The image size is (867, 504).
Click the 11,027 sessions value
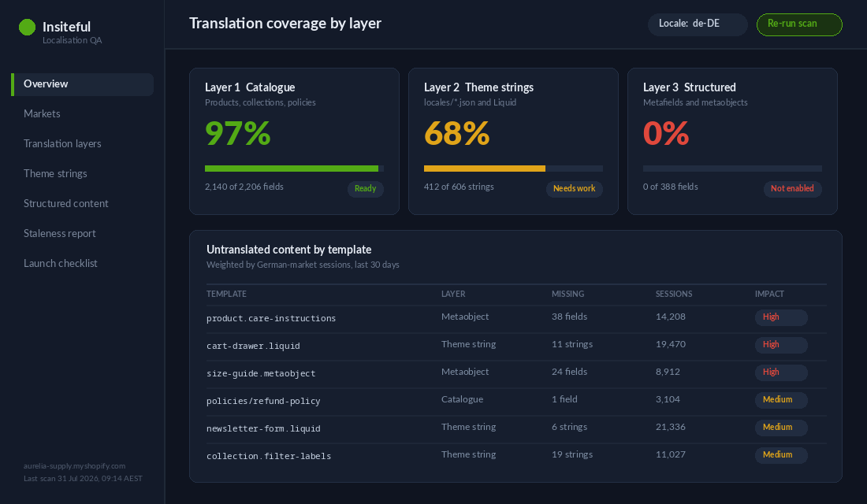[671, 455]
